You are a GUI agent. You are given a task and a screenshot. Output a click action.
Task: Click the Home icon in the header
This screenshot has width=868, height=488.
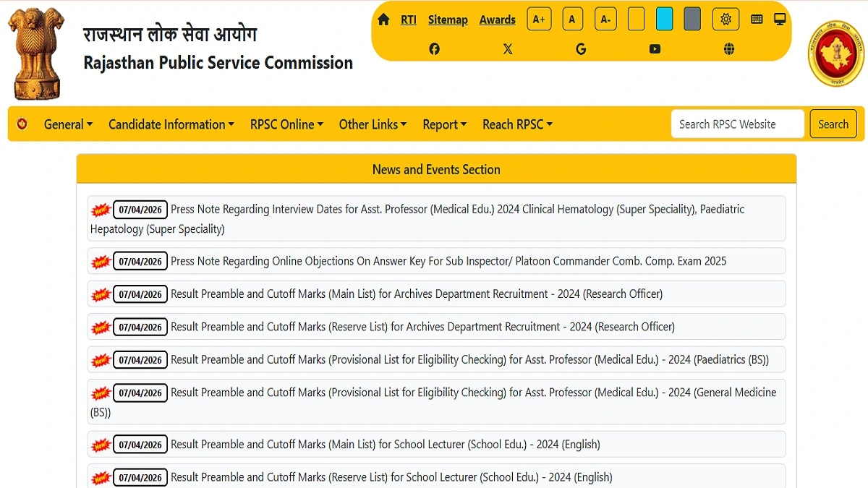pos(383,19)
